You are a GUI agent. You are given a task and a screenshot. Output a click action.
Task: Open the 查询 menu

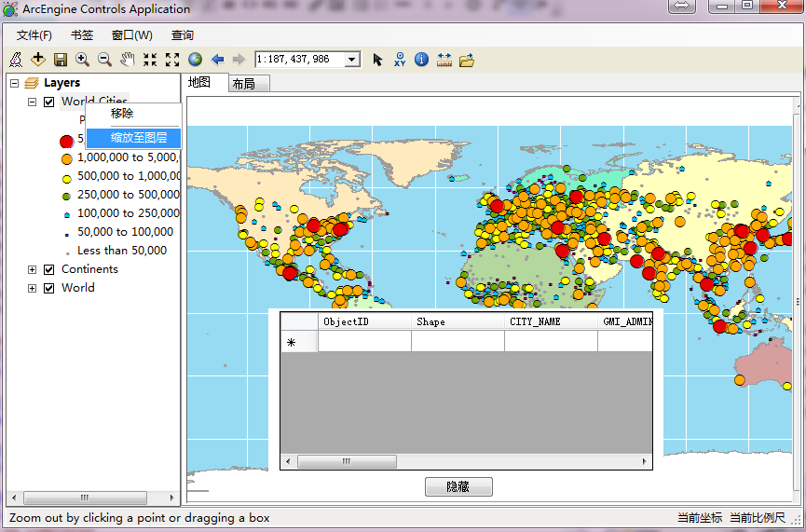[x=182, y=35]
